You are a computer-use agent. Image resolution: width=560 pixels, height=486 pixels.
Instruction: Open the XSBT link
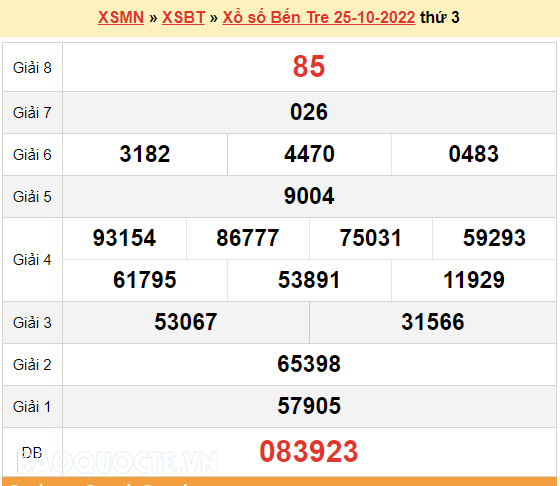(184, 17)
